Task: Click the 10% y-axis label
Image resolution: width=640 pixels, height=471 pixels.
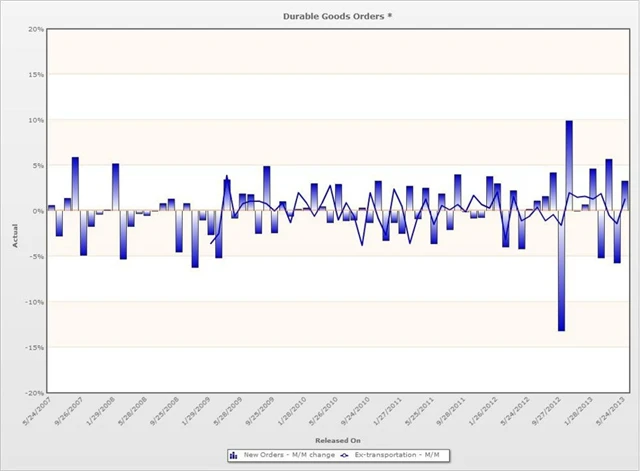Action: coord(35,120)
